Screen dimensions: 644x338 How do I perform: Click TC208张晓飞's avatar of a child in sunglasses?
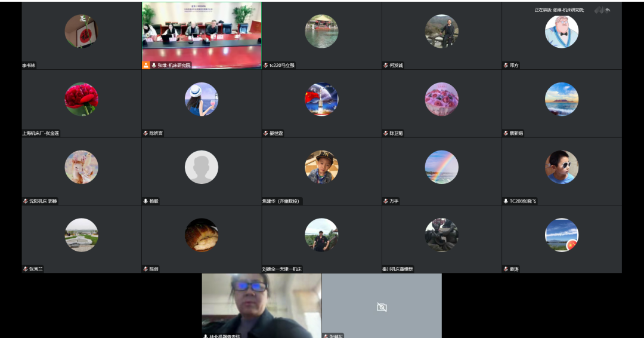click(562, 167)
